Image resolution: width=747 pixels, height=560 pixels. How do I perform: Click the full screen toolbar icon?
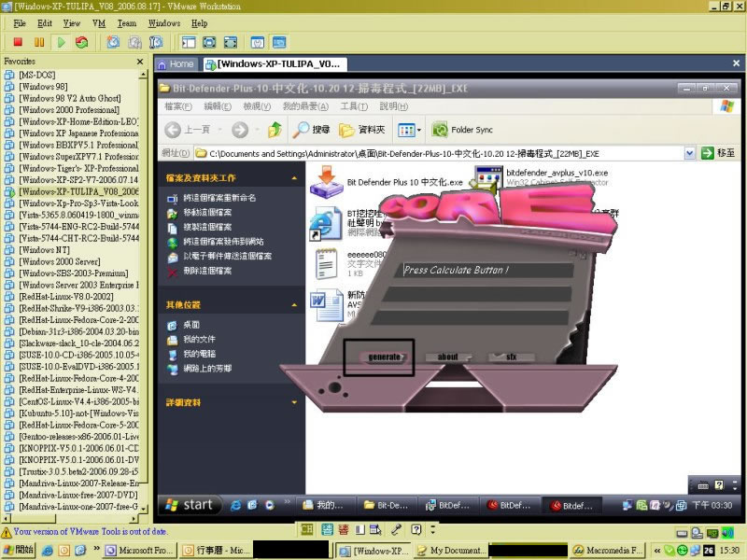[x=209, y=42]
